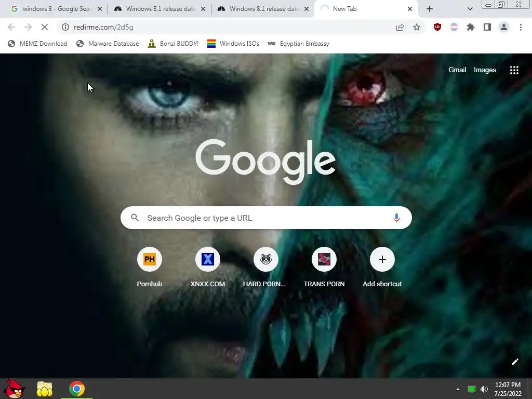This screenshot has height=399, width=532.
Task: Open the file explorer folder in the taskbar
Action: point(45,389)
